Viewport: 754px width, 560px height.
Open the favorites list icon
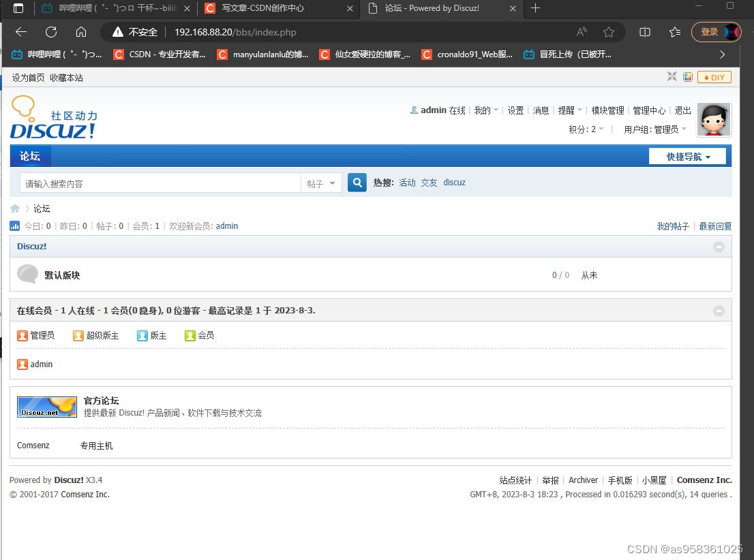(x=675, y=32)
